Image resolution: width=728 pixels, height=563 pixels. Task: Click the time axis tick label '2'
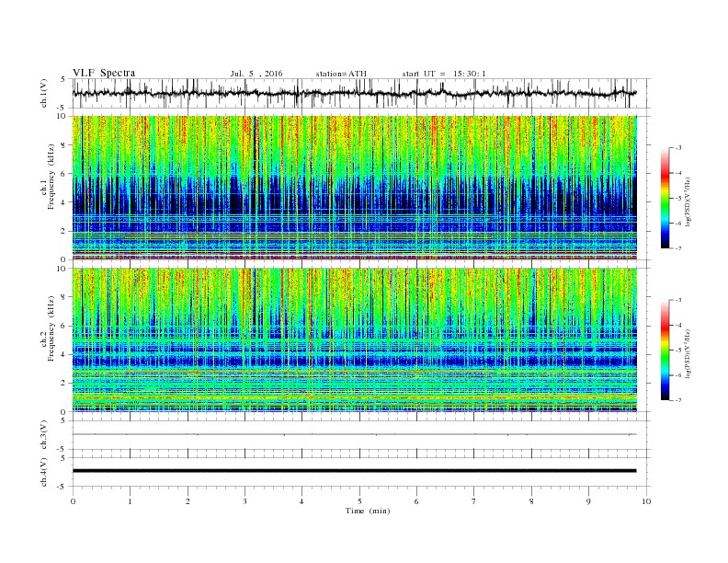(188, 501)
